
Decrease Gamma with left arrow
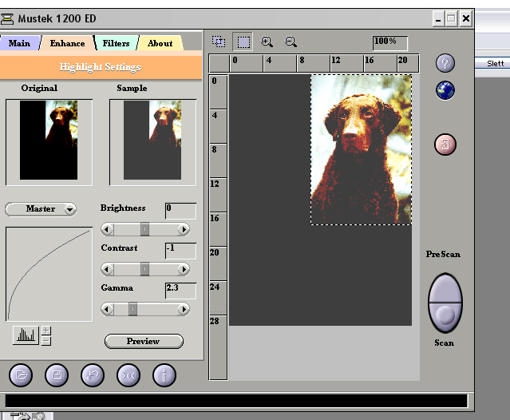(x=107, y=309)
